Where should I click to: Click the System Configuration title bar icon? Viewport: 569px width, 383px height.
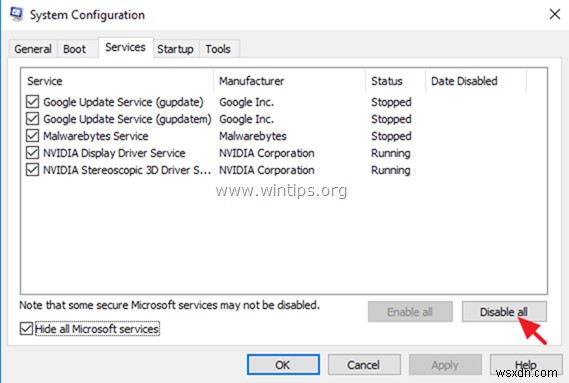pyautogui.click(x=16, y=14)
